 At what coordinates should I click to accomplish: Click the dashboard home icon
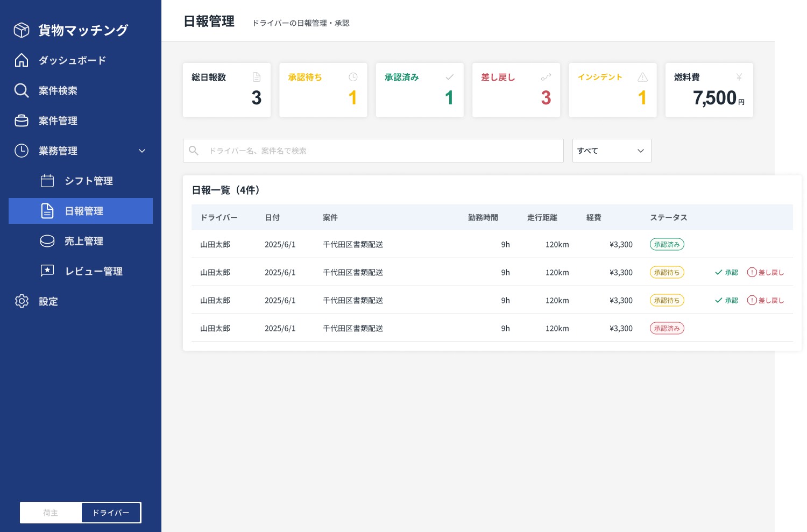22,60
